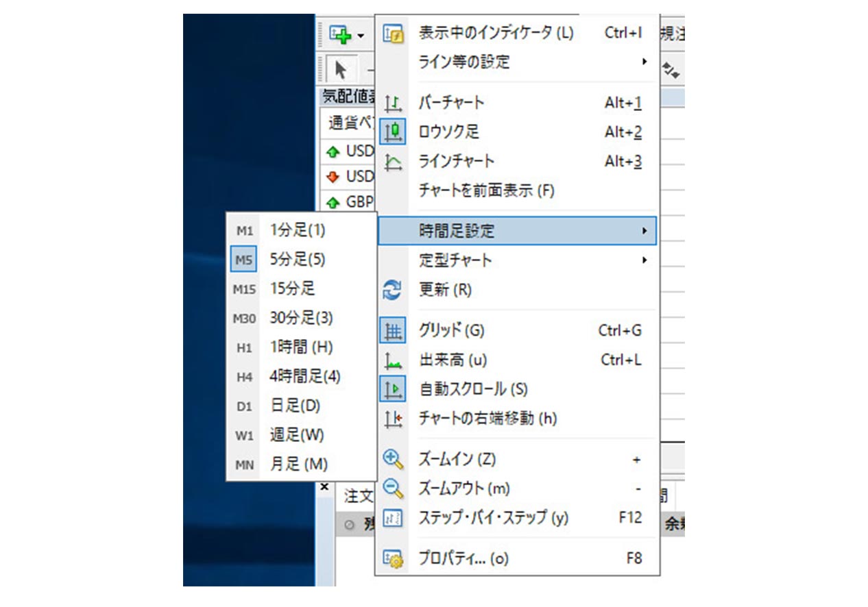
Task: Click the candlestick chart icon
Action: click(393, 132)
